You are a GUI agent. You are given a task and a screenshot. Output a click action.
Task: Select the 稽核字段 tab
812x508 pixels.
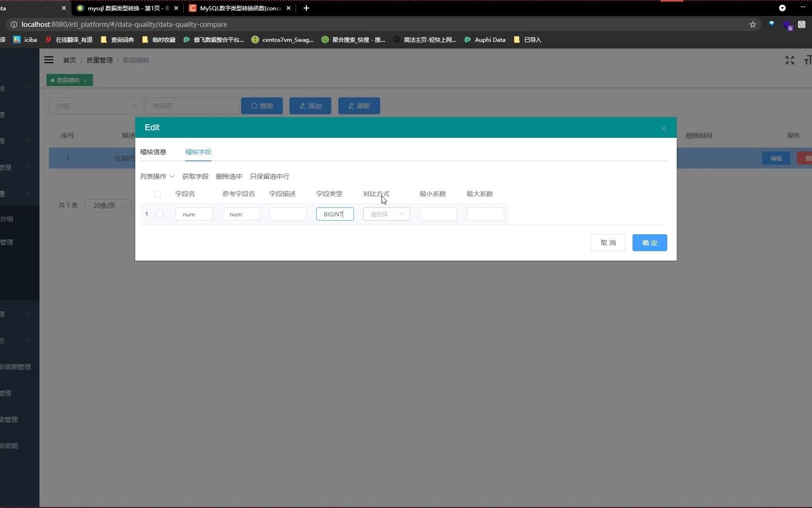pyautogui.click(x=198, y=152)
